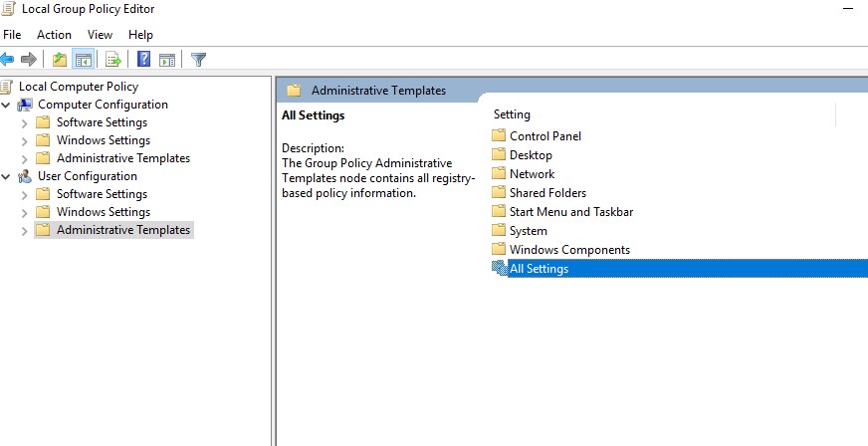The image size is (868, 446).
Task: Toggle Show/Hide Console Tree icon
Action: pyautogui.click(x=83, y=59)
